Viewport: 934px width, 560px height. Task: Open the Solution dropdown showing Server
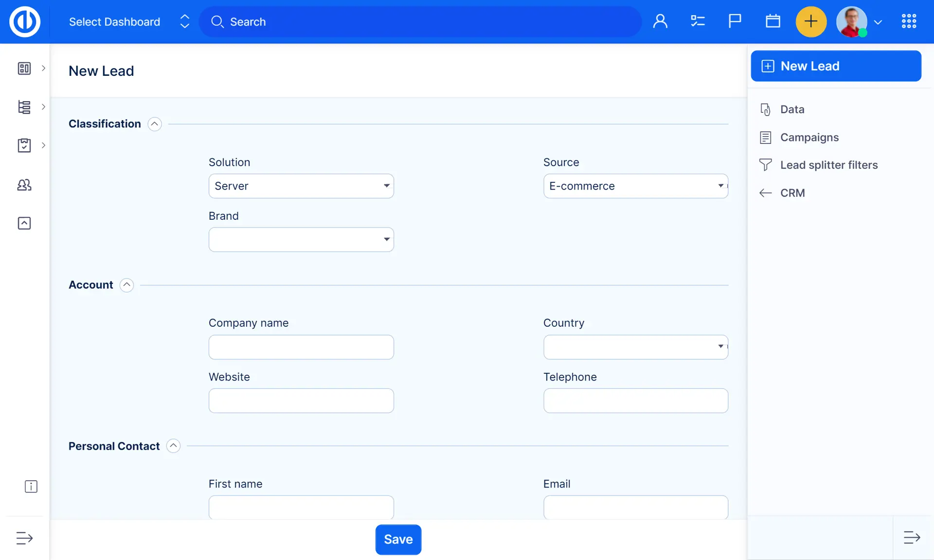(x=301, y=186)
